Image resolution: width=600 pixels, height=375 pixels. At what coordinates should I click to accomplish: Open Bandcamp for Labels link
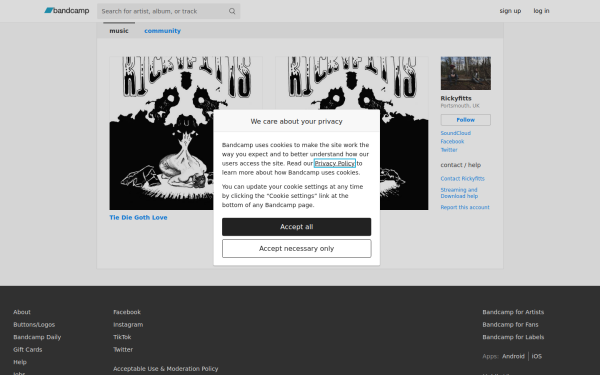(x=513, y=337)
